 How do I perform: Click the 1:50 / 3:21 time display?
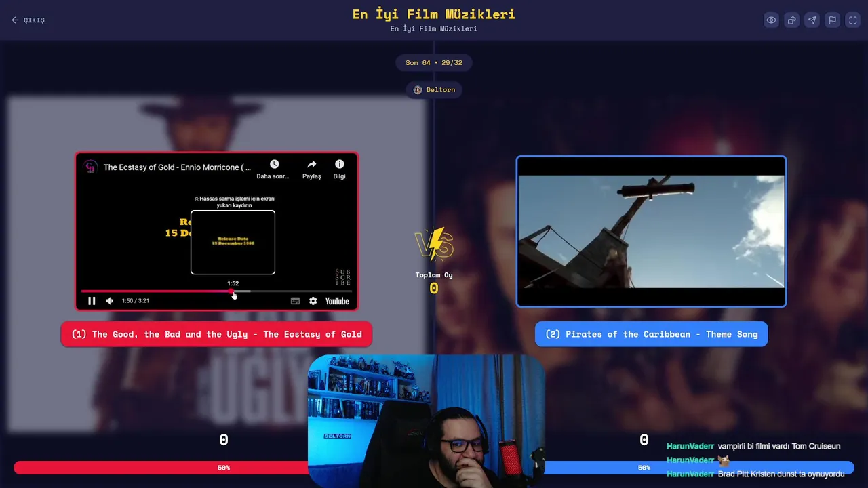point(136,301)
